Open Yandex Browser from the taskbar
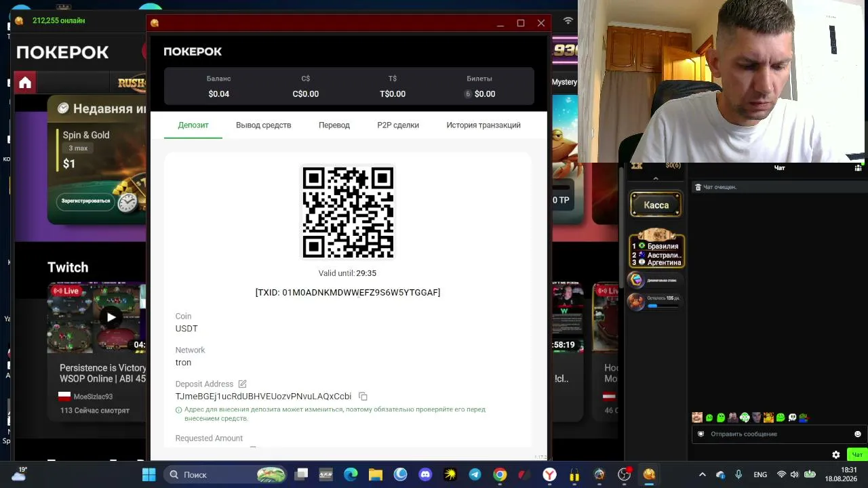This screenshot has height=488, width=868. (x=549, y=474)
